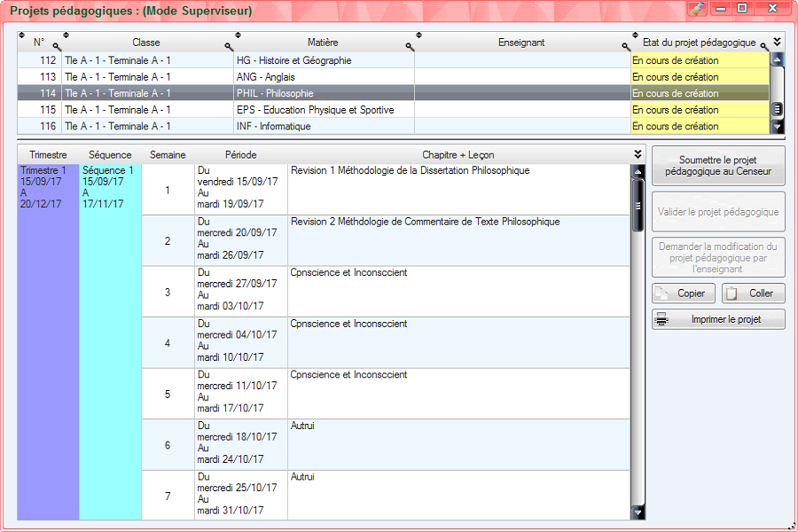Click the Trimestre column header

pos(49,155)
